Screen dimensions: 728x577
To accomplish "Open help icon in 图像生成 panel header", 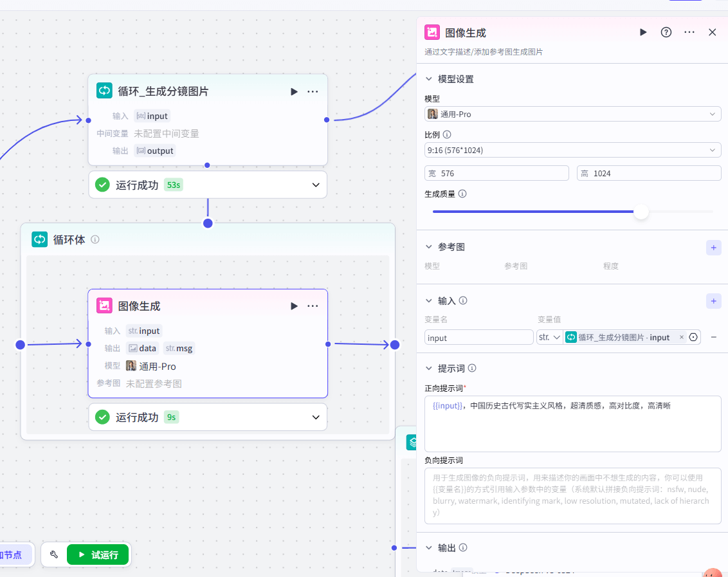I will pyautogui.click(x=666, y=32).
